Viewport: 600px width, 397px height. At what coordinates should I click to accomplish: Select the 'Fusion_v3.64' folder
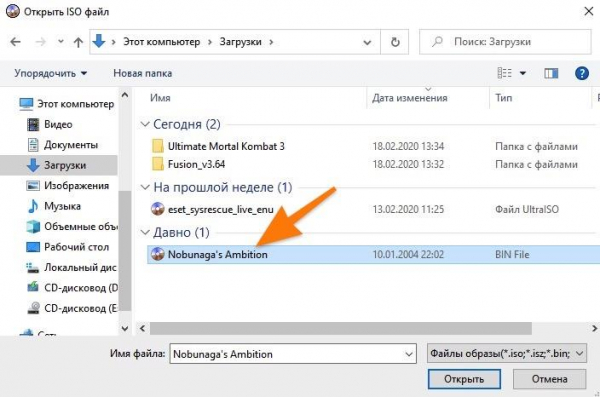pyautogui.click(x=196, y=164)
